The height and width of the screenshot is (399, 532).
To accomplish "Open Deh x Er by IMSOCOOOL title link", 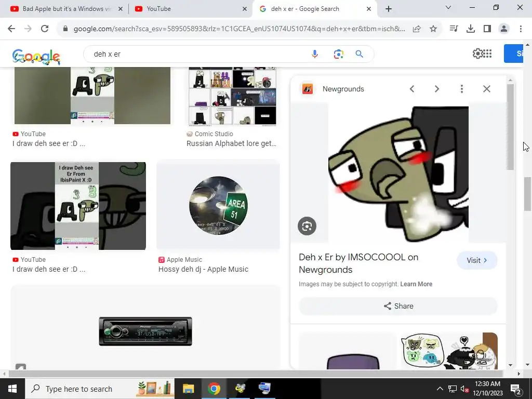I will pyautogui.click(x=358, y=263).
